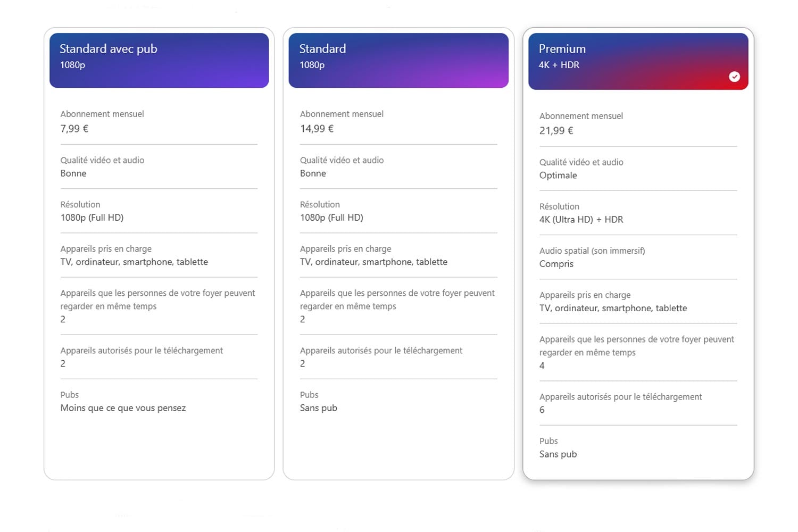Click Premium's simultaneous devices value 4
This screenshot has width=798, height=532.
click(x=542, y=366)
